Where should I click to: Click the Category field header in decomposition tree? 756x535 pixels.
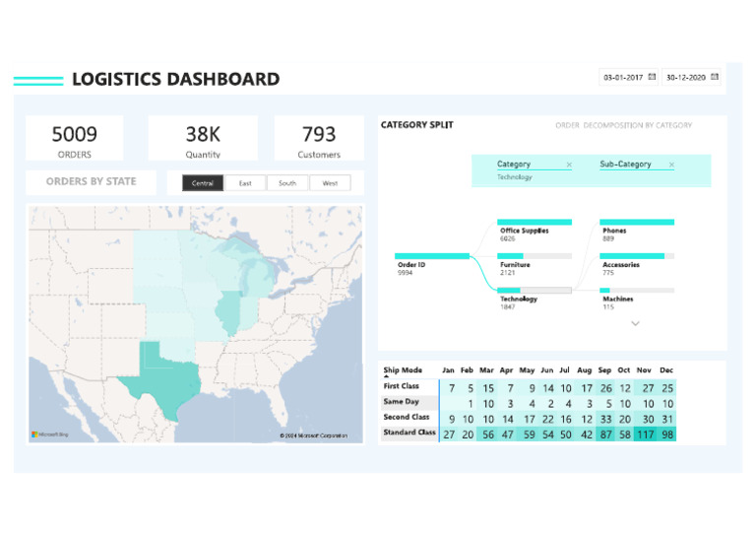coord(514,164)
